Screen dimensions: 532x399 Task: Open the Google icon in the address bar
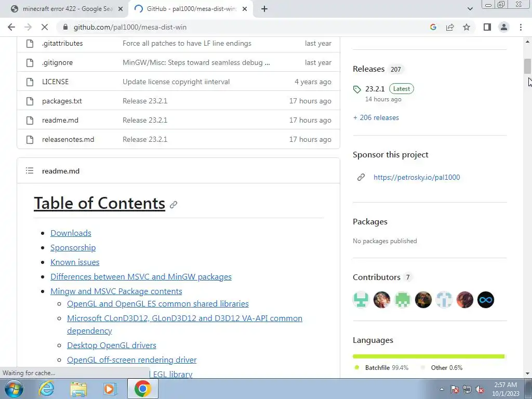tap(433, 27)
